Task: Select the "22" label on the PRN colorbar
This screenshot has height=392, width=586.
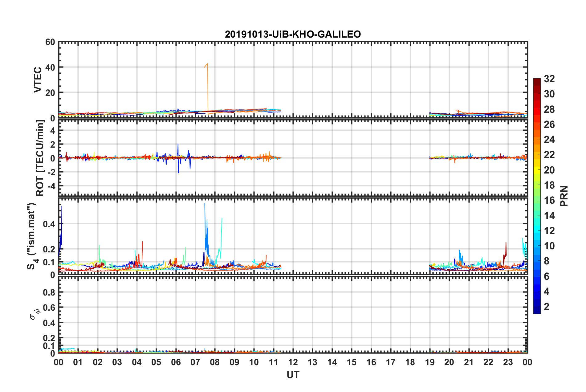Action: (549, 155)
